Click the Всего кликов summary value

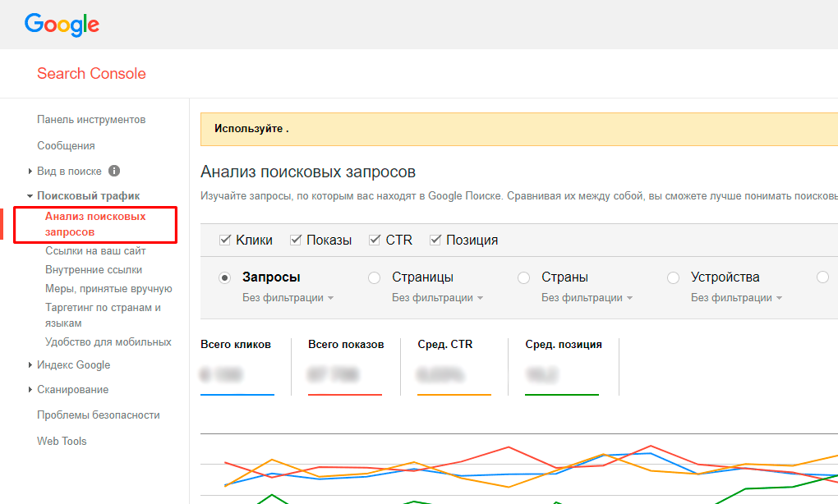221,375
